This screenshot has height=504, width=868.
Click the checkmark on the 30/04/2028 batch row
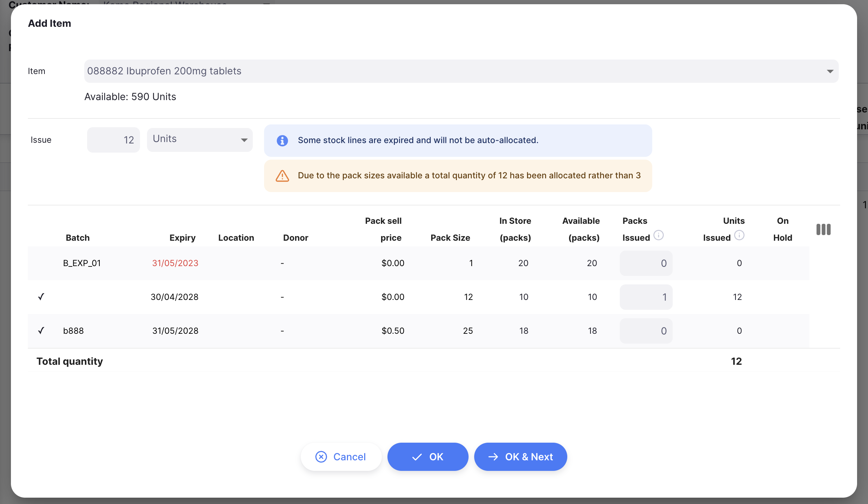(41, 297)
